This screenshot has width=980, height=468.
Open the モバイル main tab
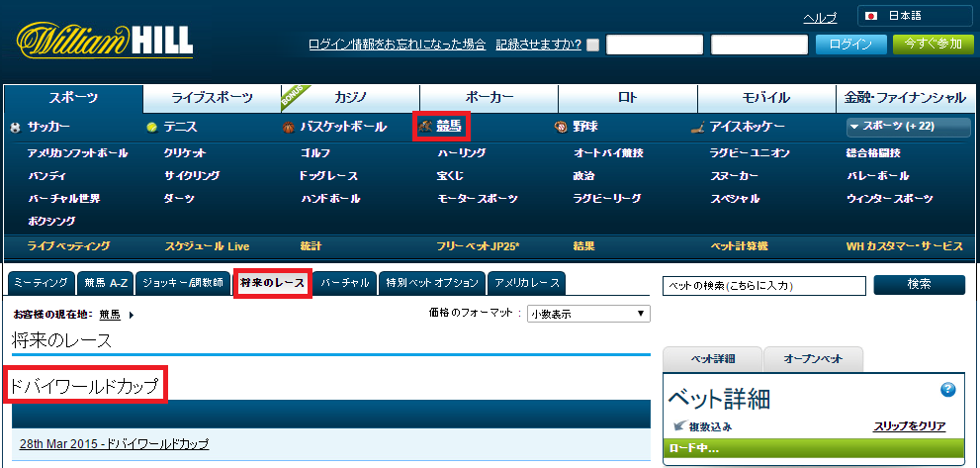[766, 98]
